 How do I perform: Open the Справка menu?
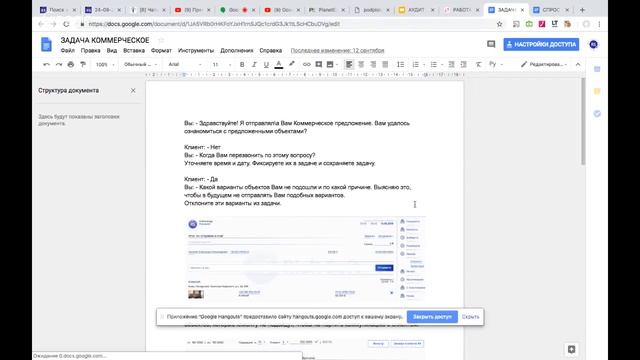click(x=271, y=51)
